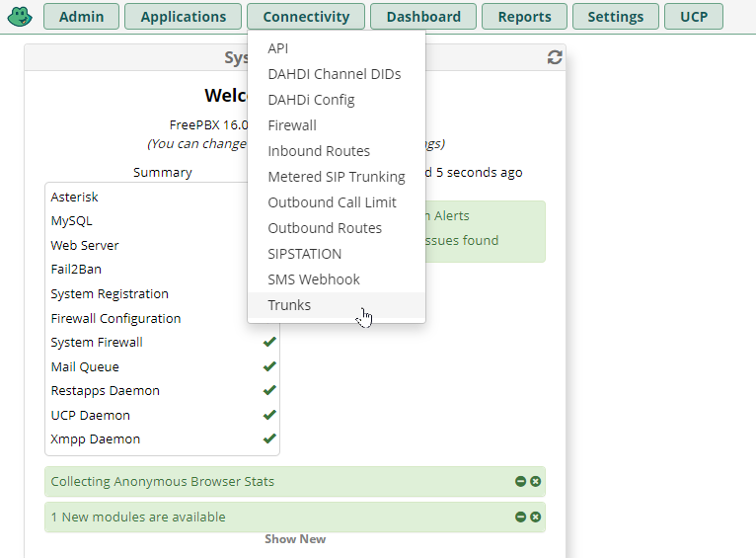Open SMS Webhook
This screenshot has width=756, height=558.
point(337,279)
